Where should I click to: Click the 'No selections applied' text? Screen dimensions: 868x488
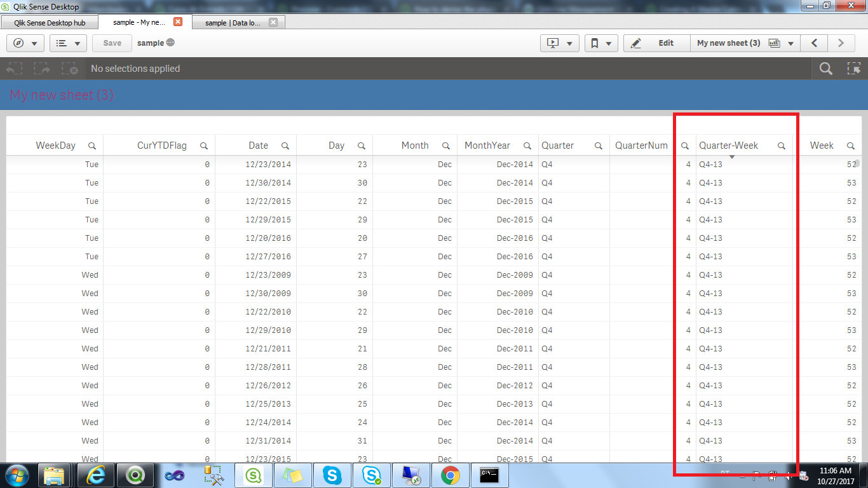point(135,69)
